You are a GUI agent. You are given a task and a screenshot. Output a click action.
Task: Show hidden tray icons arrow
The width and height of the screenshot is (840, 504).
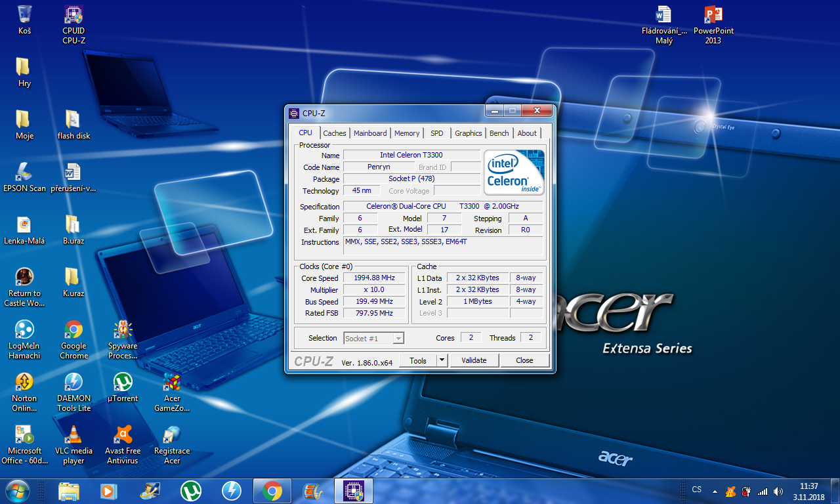(714, 491)
